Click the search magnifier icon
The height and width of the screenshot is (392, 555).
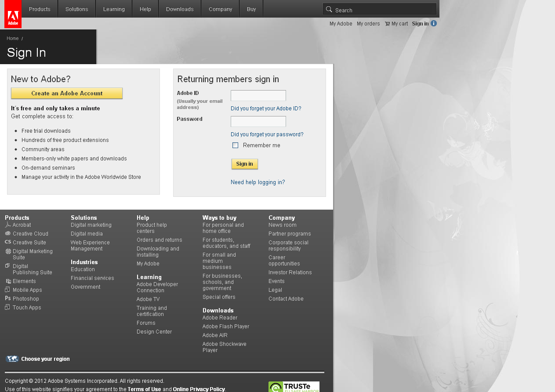click(329, 9)
